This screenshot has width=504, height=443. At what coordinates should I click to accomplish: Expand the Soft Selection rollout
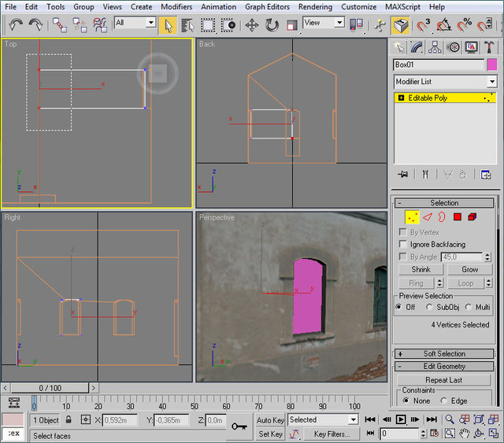coord(445,353)
